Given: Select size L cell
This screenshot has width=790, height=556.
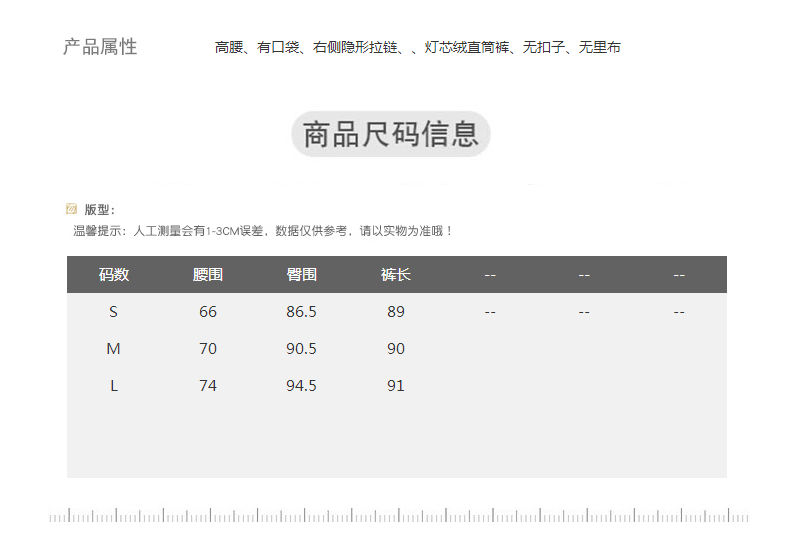Looking at the screenshot, I should (x=114, y=386).
